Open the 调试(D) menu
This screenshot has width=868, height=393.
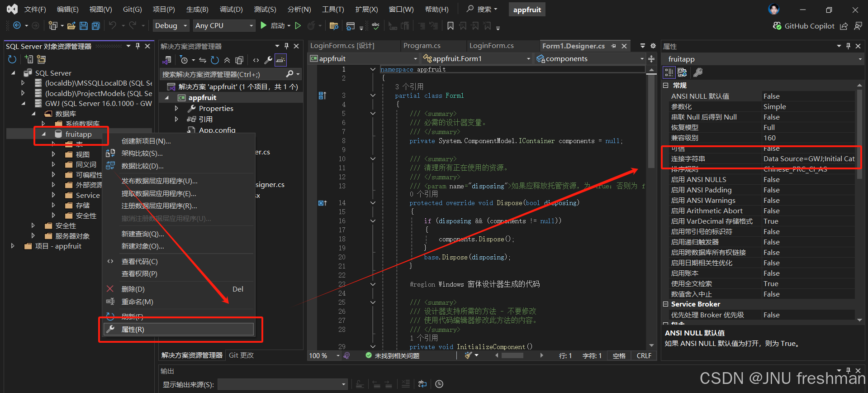pyautogui.click(x=231, y=9)
